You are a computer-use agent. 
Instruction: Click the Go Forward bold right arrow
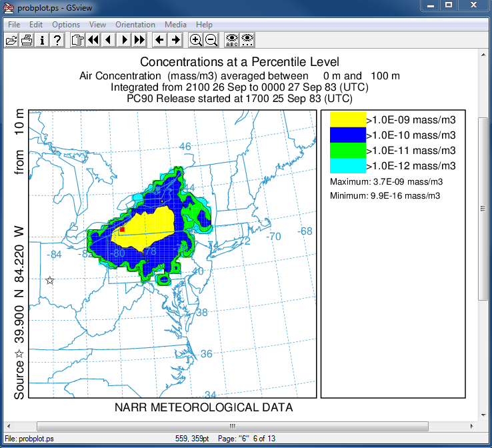pyautogui.click(x=175, y=40)
